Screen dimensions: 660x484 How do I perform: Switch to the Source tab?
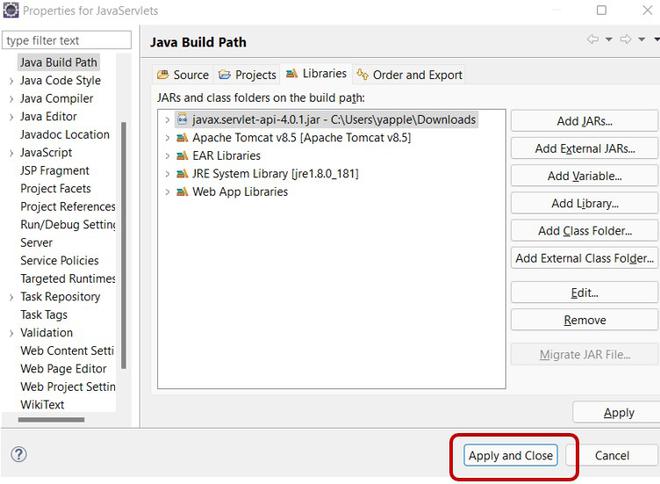point(183,74)
